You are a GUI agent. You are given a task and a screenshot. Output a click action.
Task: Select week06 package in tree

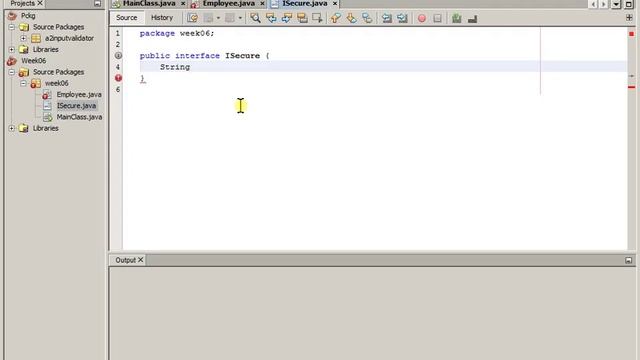[57, 83]
